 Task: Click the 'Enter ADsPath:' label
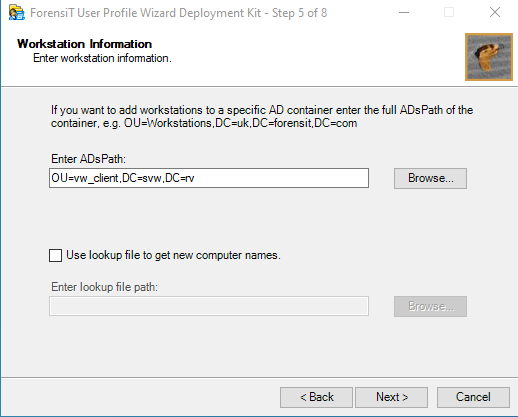[x=88, y=159]
